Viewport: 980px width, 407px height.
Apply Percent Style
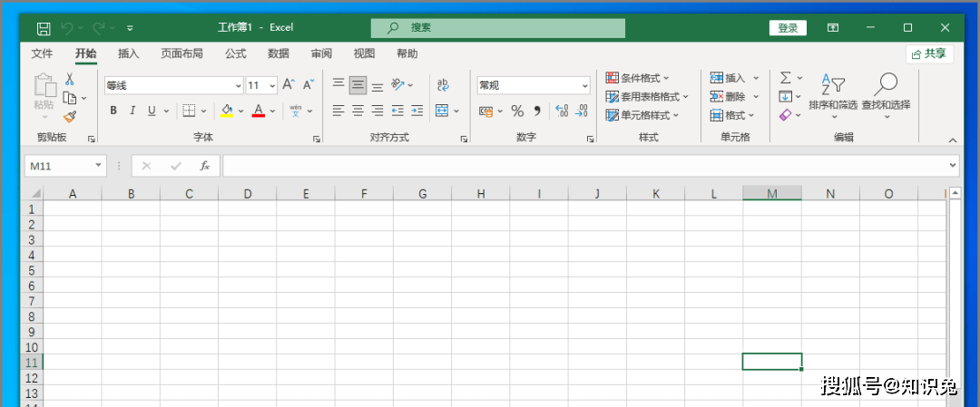pyautogui.click(x=517, y=111)
